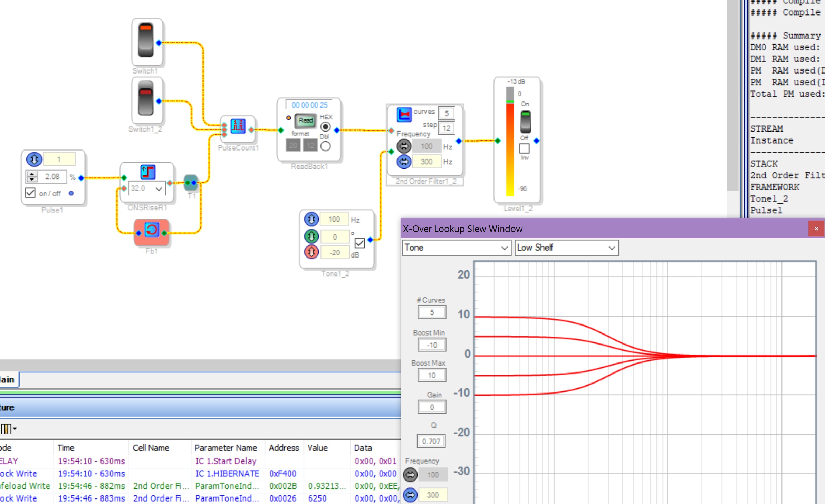This screenshot has width=825, height=504.
Task: Click the Level1_2 level meter bar
Action: (x=510, y=142)
